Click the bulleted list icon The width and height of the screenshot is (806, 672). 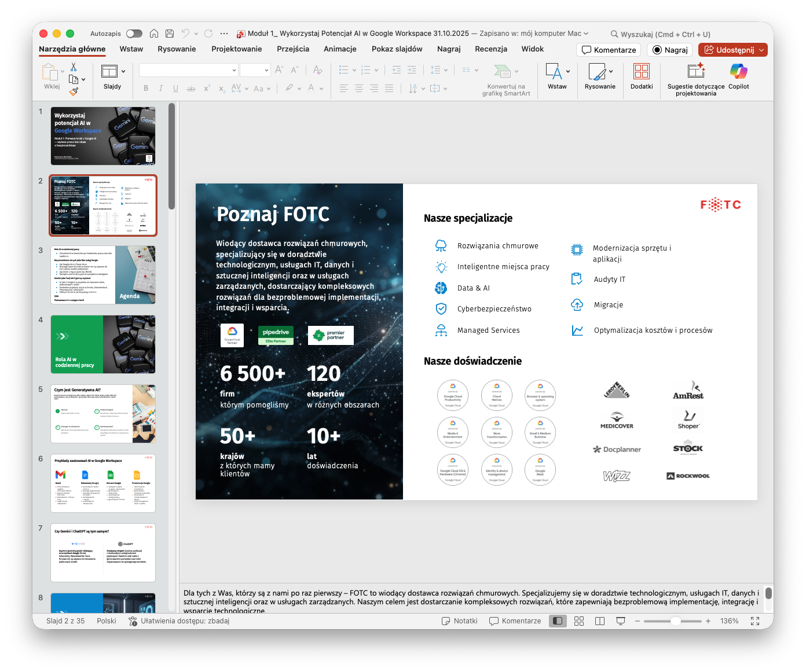[343, 70]
